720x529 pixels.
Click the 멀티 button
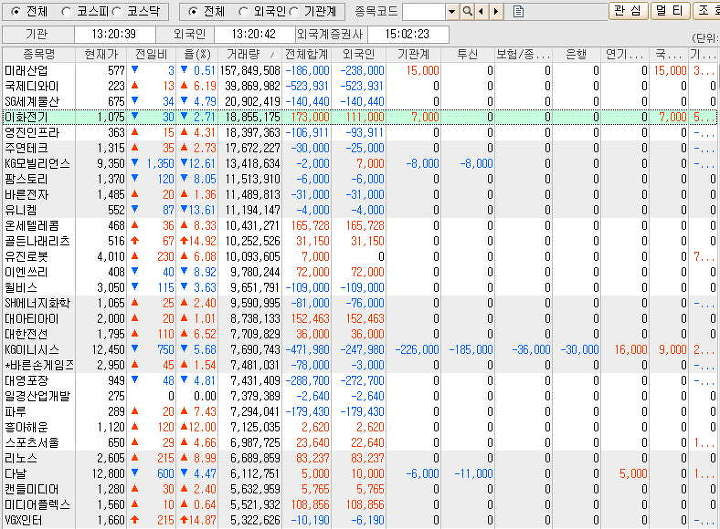(670, 11)
